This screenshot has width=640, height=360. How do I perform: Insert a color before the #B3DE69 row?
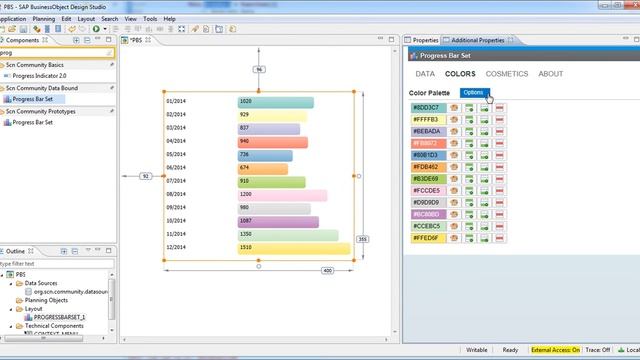469,179
